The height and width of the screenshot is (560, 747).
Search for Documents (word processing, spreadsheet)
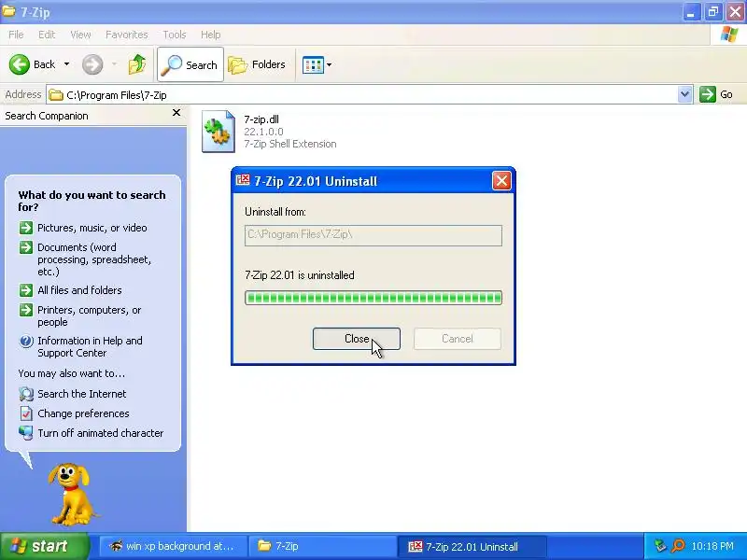[x=94, y=259]
